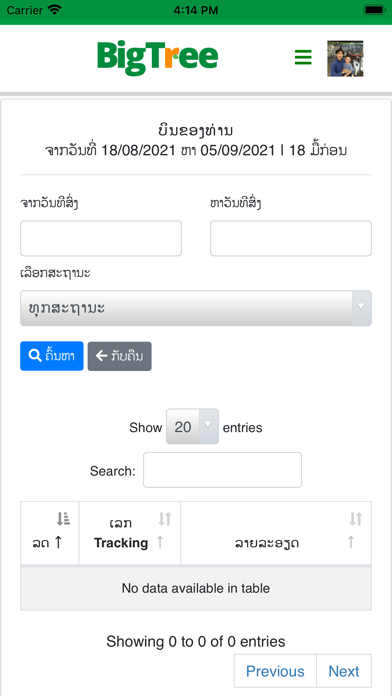392x696 pixels.
Task: Tap the BigTree logo
Action: coord(158,58)
